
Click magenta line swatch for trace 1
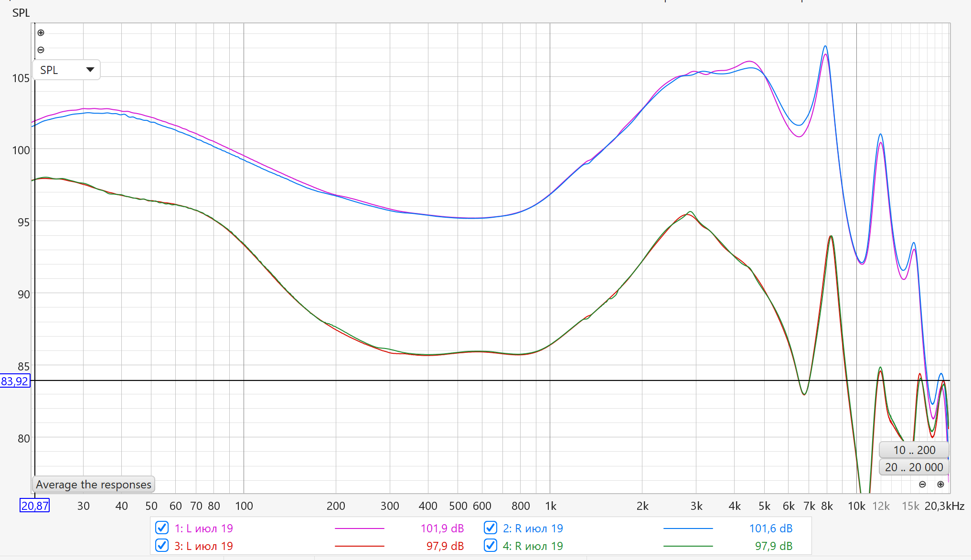pos(360,528)
